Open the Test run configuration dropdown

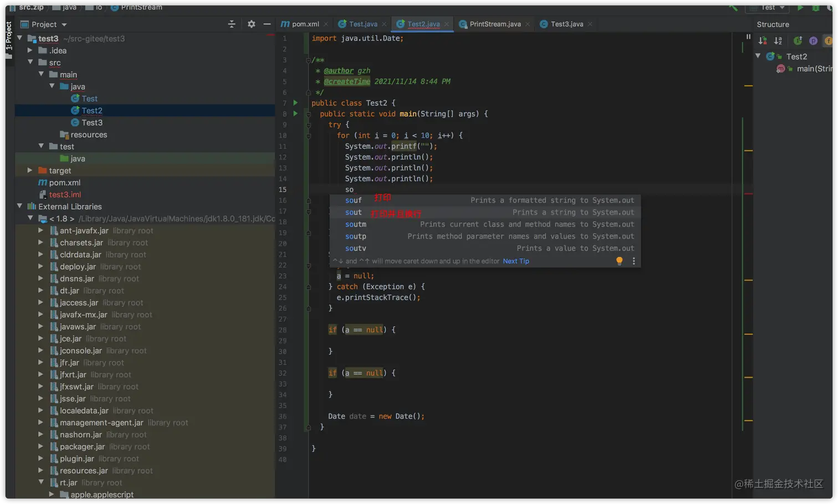(x=768, y=8)
